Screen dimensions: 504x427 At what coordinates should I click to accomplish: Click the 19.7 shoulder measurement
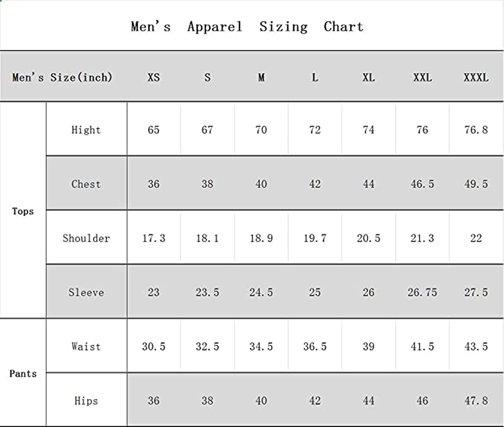315,238
